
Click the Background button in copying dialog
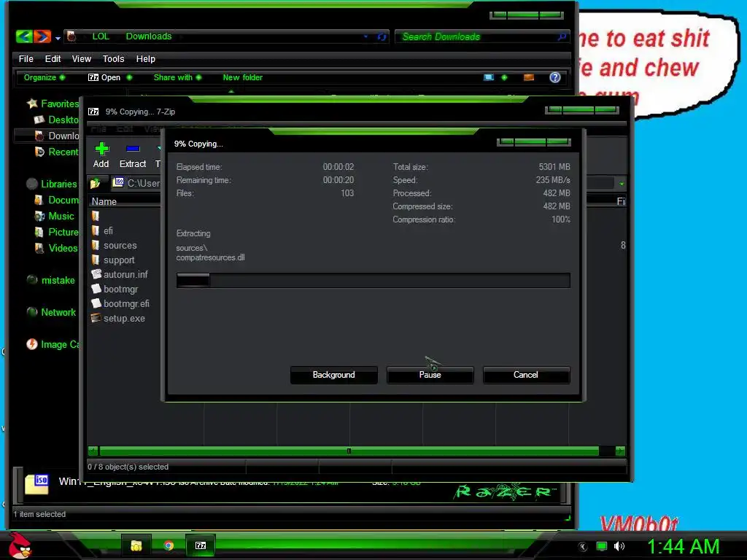333,375
